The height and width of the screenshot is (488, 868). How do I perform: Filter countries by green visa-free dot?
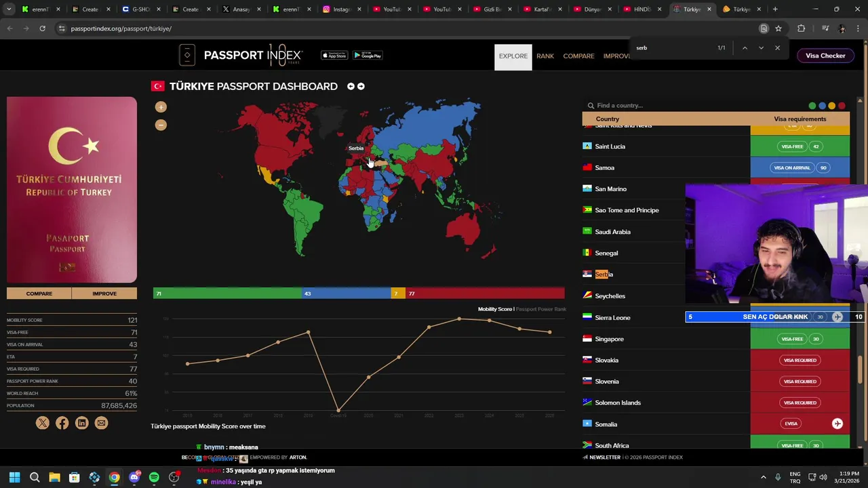tap(812, 106)
